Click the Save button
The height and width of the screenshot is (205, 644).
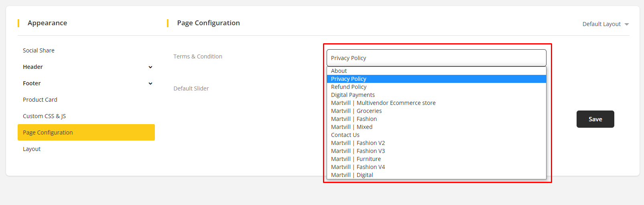coord(595,119)
